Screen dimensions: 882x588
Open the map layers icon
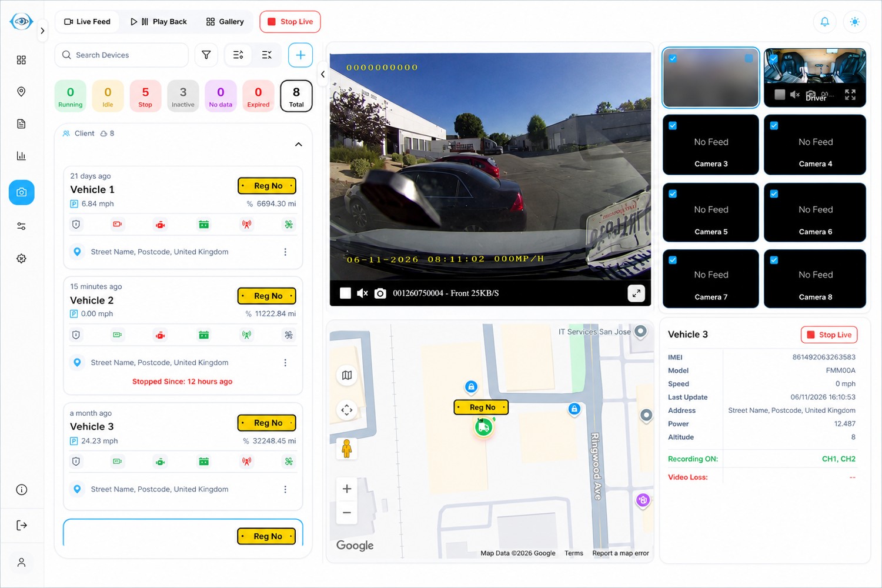pyautogui.click(x=347, y=375)
